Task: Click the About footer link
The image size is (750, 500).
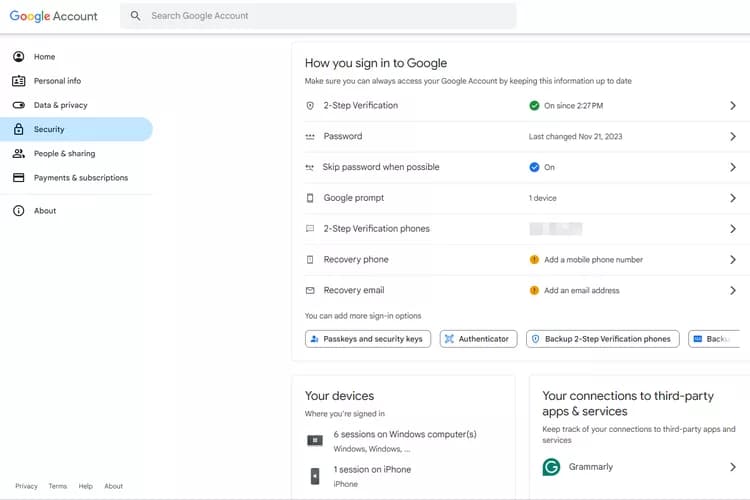Action: 114,486
